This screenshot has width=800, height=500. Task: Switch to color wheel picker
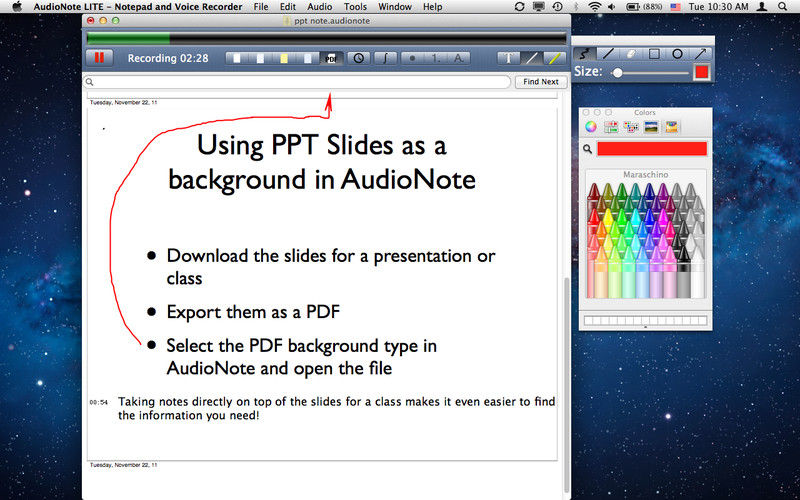(x=591, y=127)
